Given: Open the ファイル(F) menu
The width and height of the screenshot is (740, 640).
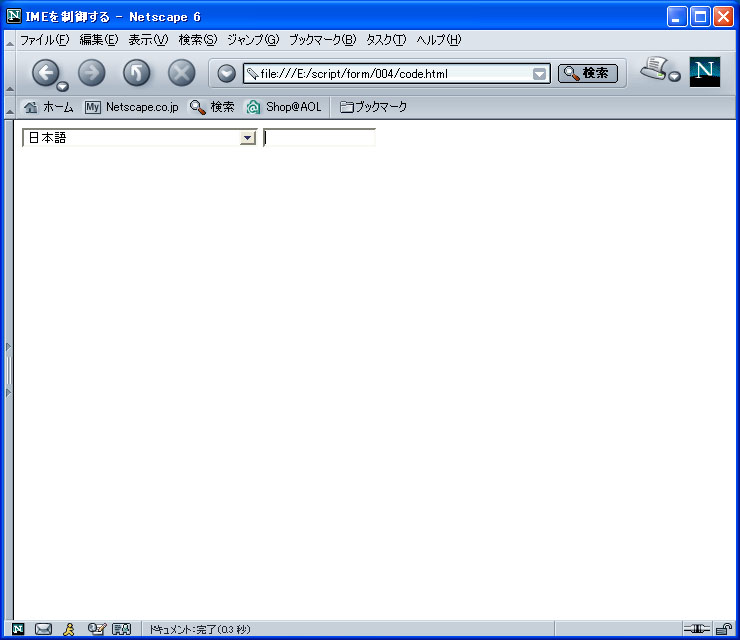Looking at the screenshot, I should click(x=44, y=40).
